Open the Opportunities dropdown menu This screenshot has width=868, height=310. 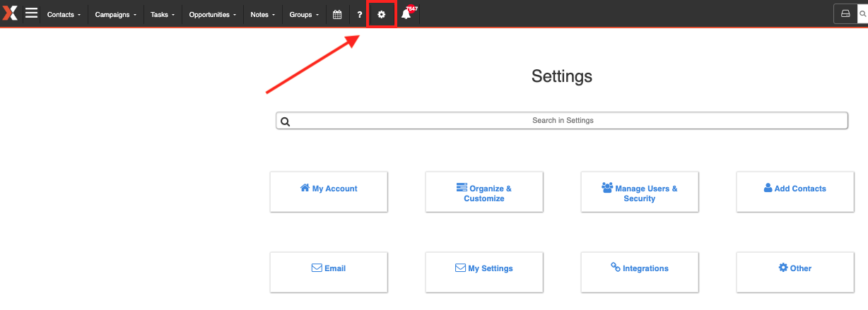[x=213, y=14]
